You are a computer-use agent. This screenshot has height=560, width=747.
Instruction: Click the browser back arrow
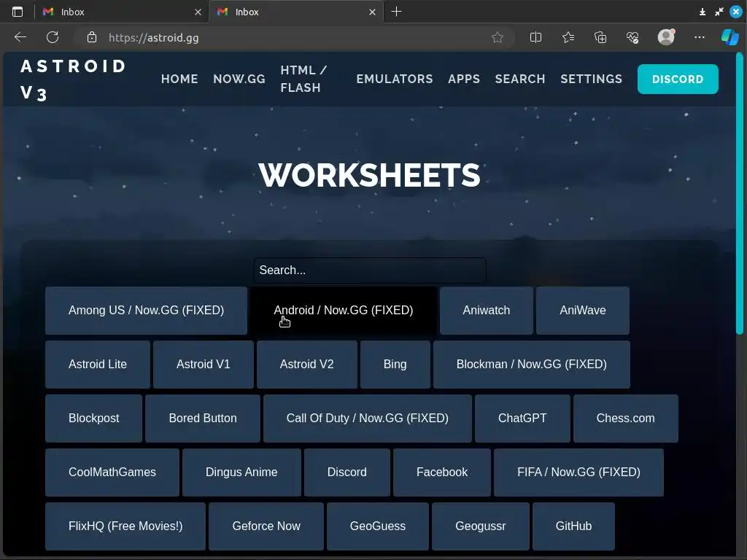pos(20,37)
